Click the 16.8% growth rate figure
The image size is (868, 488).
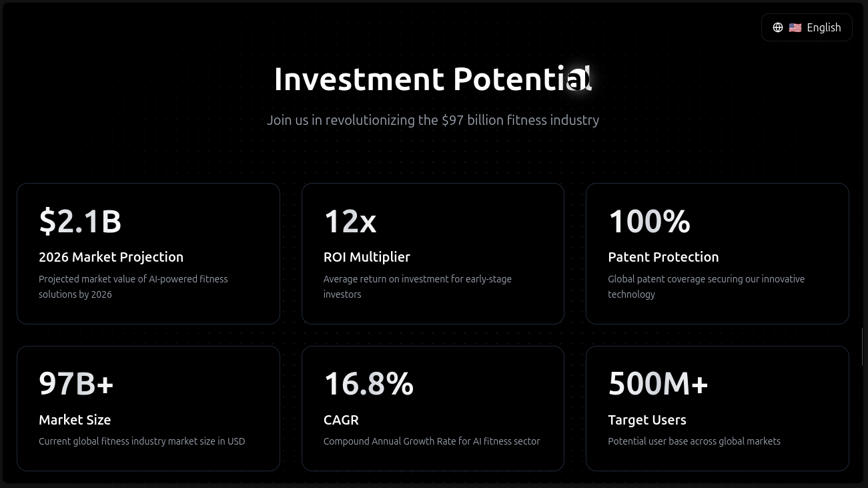[369, 384]
